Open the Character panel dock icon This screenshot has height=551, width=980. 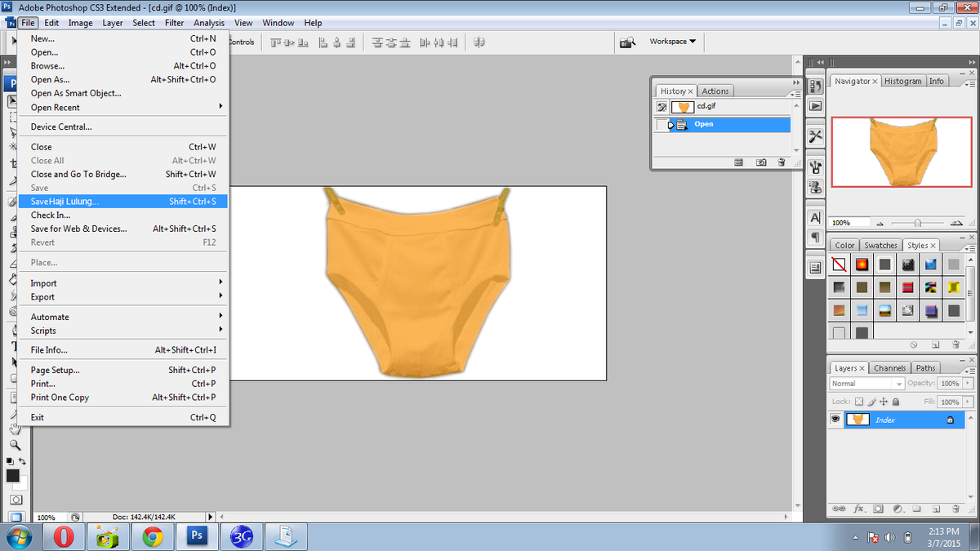pyautogui.click(x=815, y=218)
